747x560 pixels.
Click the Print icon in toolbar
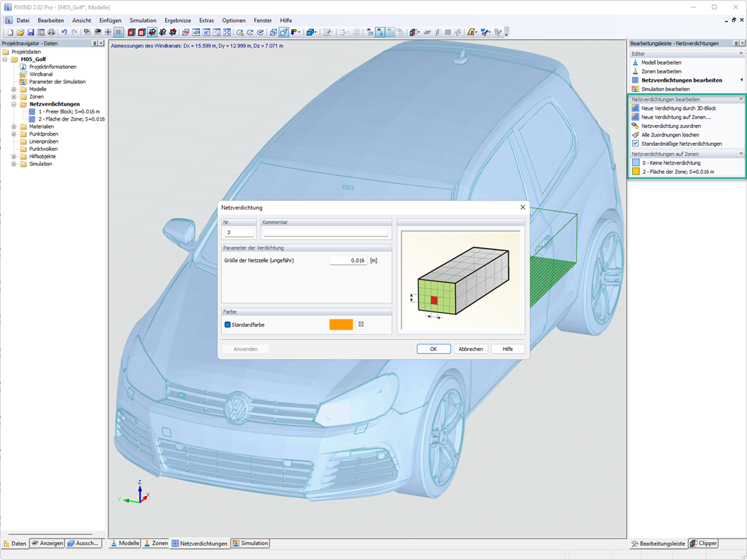(x=51, y=32)
